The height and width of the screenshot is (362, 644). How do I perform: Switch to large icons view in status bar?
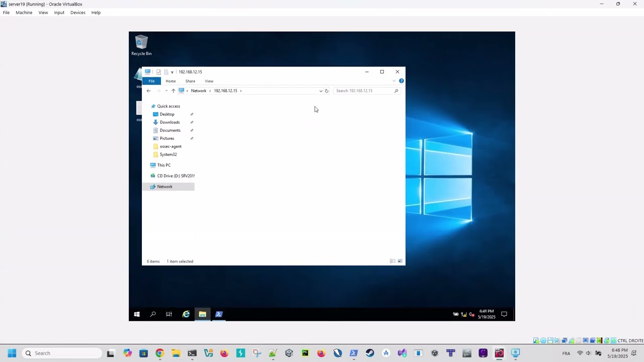pyautogui.click(x=400, y=261)
